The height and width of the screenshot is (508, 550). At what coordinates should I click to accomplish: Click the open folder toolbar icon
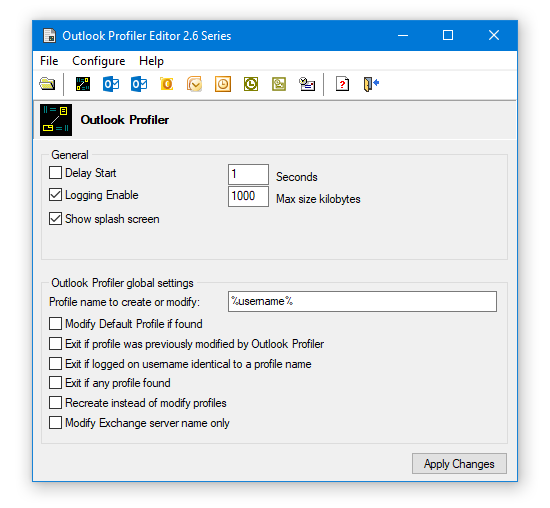coord(47,84)
